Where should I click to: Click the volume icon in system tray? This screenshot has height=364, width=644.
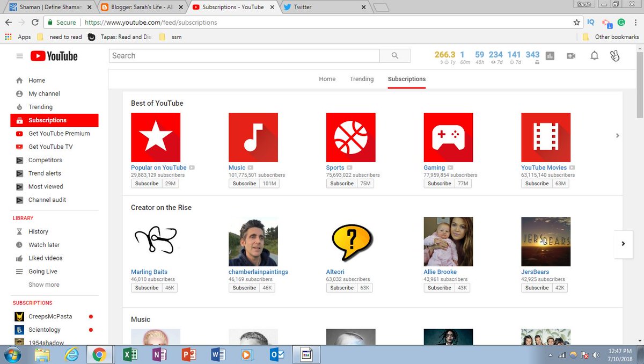click(x=596, y=355)
